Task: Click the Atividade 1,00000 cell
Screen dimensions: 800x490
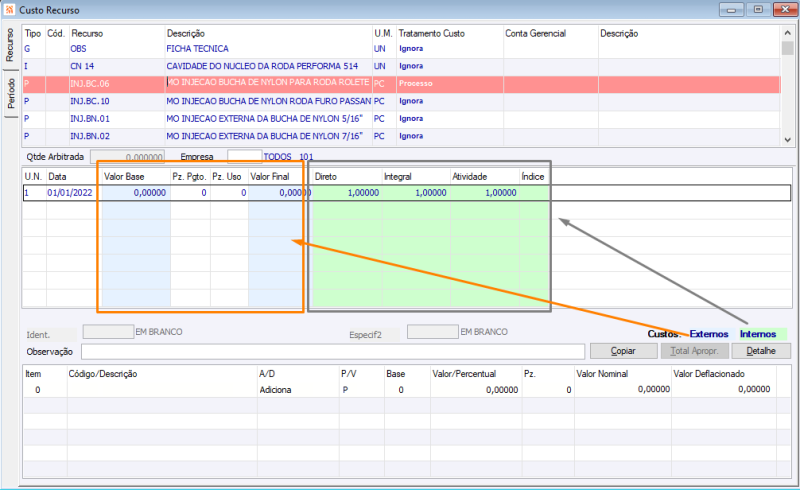Action: (485, 193)
